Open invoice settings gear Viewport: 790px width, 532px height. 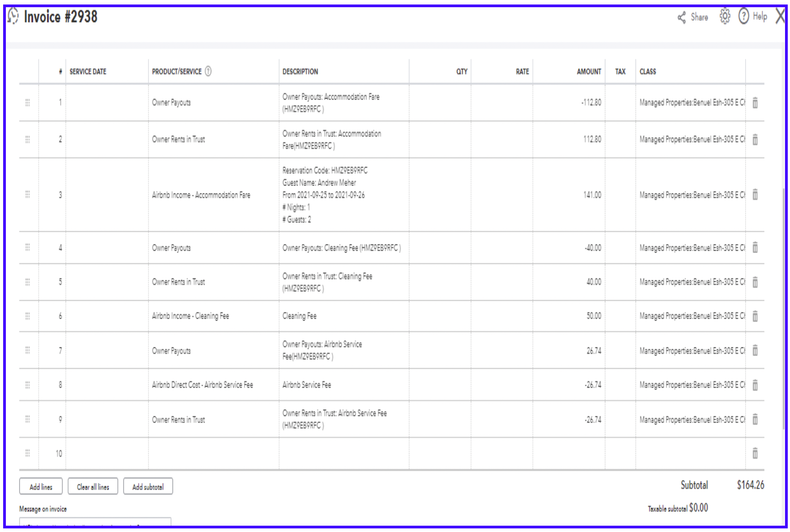(x=725, y=16)
